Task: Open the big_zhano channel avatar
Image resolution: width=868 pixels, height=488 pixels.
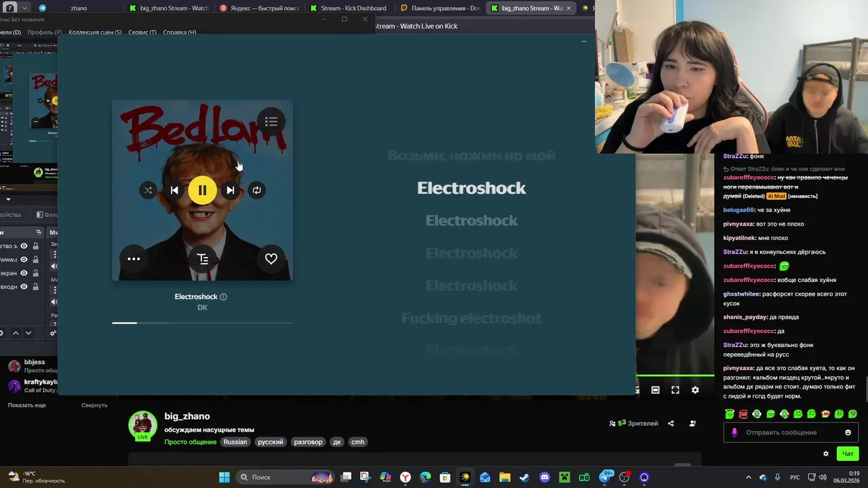Action: [142, 425]
